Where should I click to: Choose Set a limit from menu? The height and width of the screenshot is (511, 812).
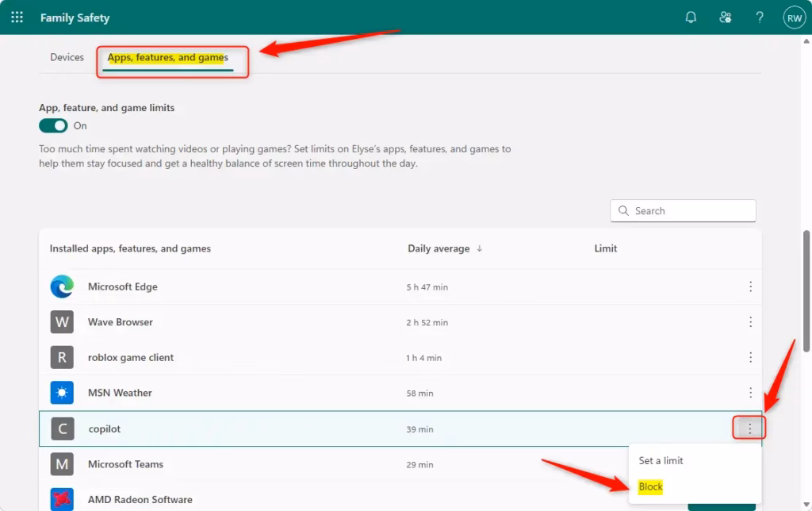[x=661, y=460]
